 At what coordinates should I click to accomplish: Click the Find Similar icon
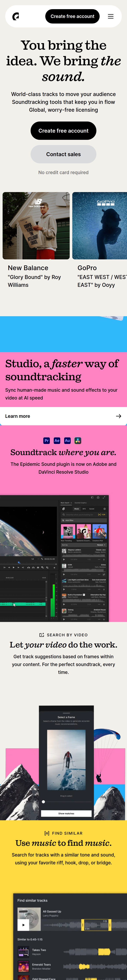click(x=47, y=833)
